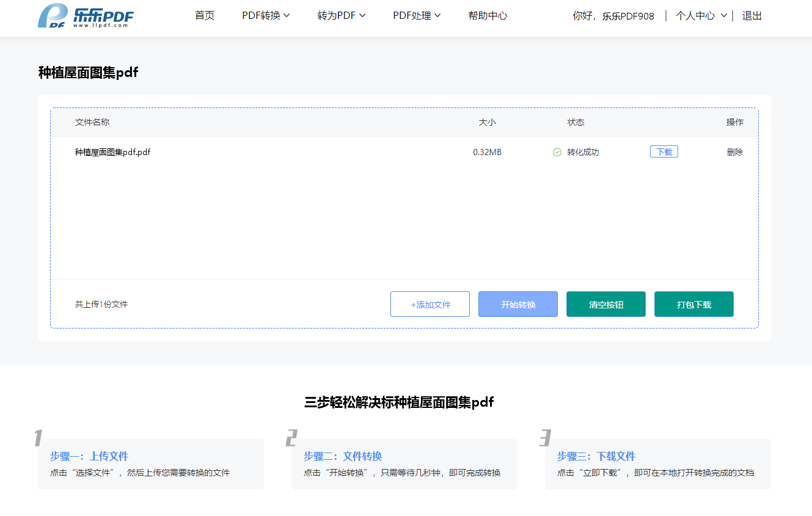Click the file size 0.32MB

tap(487, 152)
